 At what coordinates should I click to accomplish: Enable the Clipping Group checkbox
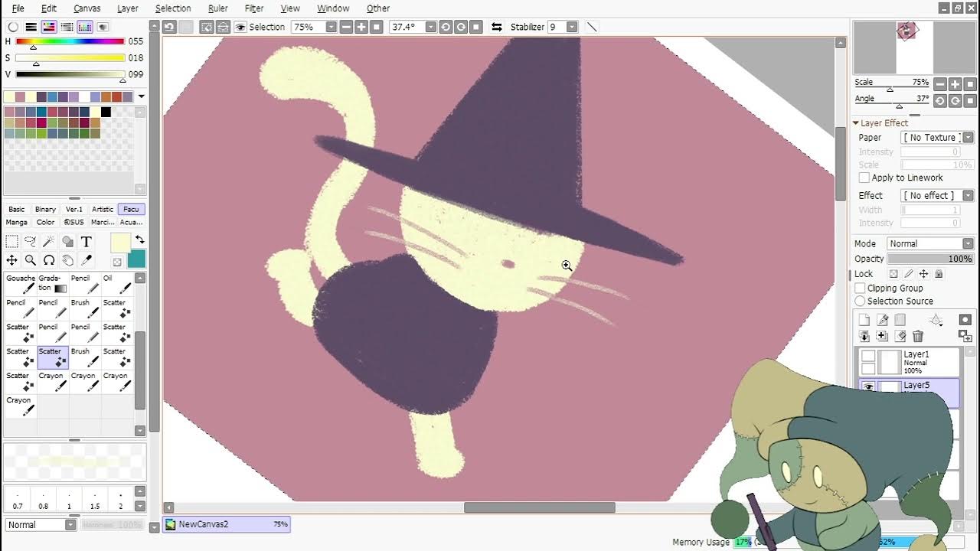pyautogui.click(x=860, y=289)
